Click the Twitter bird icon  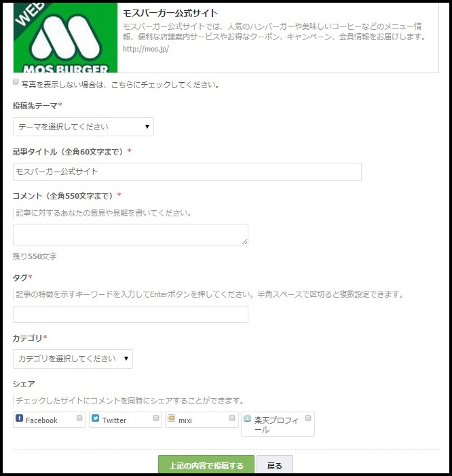pos(95,418)
